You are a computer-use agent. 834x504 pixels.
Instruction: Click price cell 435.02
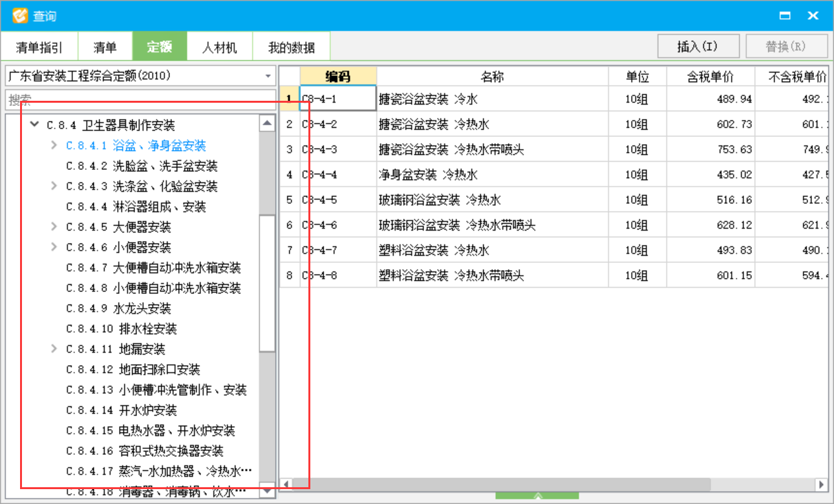(x=711, y=174)
